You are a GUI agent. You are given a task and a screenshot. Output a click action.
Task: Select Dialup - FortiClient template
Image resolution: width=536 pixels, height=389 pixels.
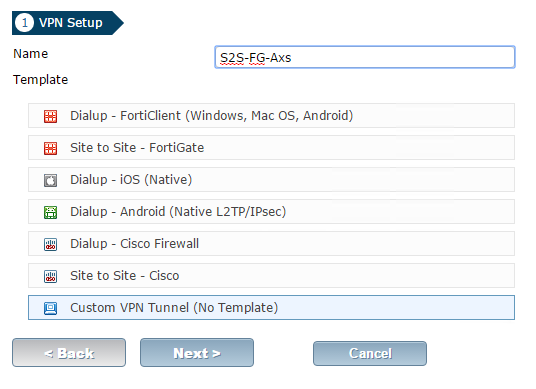tap(271, 116)
